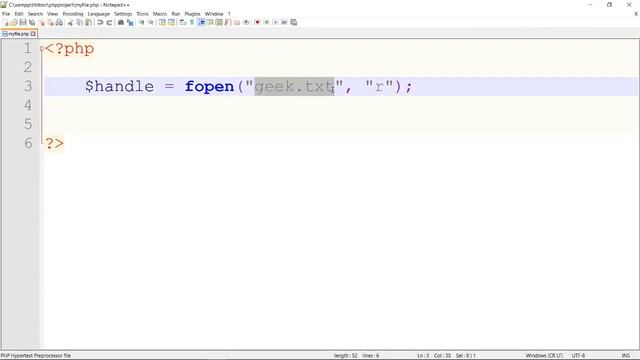
Task: Click the Save Recorded Macro icon
Action: (x=293, y=22)
